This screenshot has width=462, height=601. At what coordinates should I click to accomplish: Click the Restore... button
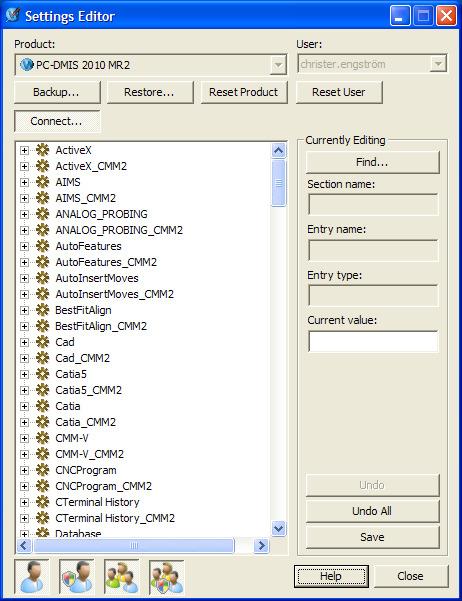(x=150, y=92)
